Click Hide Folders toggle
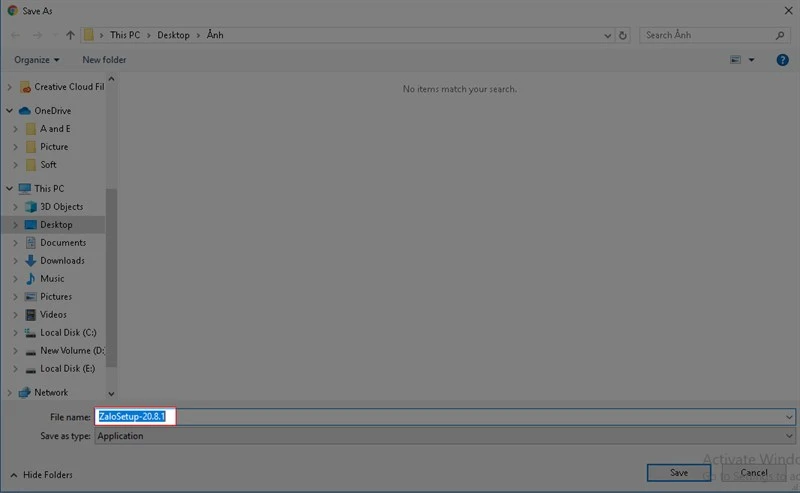 (x=41, y=475)
